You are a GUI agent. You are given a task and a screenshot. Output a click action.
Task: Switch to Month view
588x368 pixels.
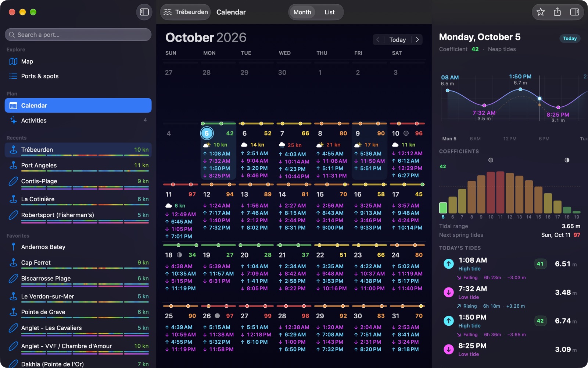(302, 12)
